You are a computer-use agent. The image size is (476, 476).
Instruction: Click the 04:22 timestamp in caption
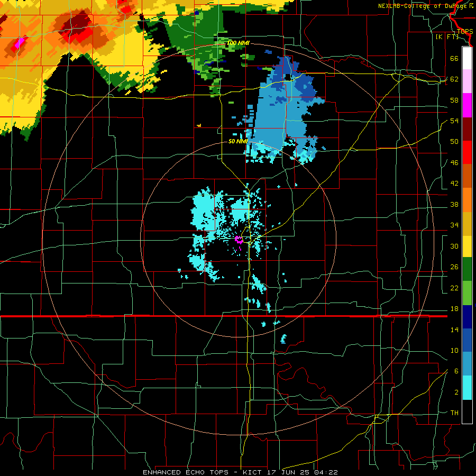[x=326, y=472]
